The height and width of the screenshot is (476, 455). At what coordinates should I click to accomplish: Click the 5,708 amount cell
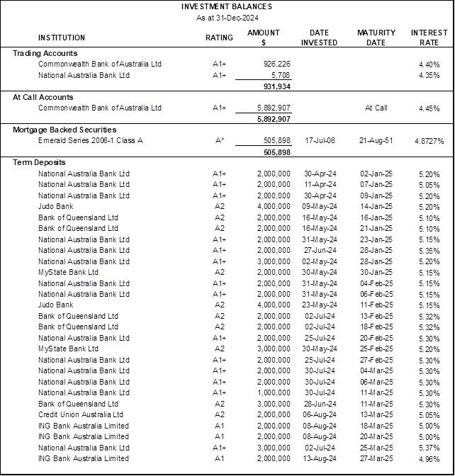click(x=281, y=75)
